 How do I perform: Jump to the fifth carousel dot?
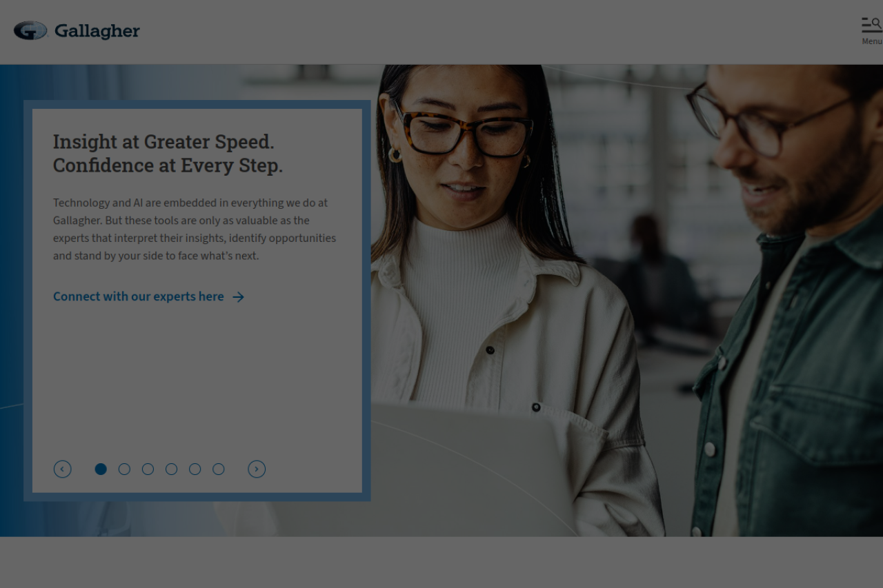[x=195, y=469]
